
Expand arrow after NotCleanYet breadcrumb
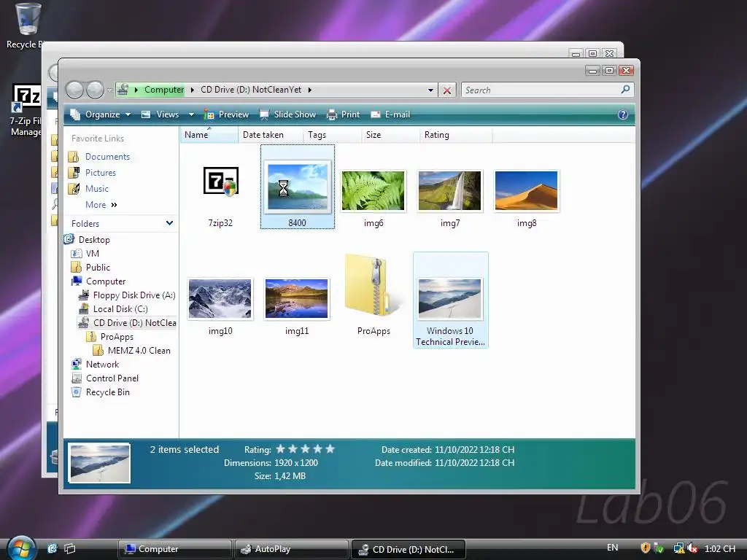[x=310, y=90]
